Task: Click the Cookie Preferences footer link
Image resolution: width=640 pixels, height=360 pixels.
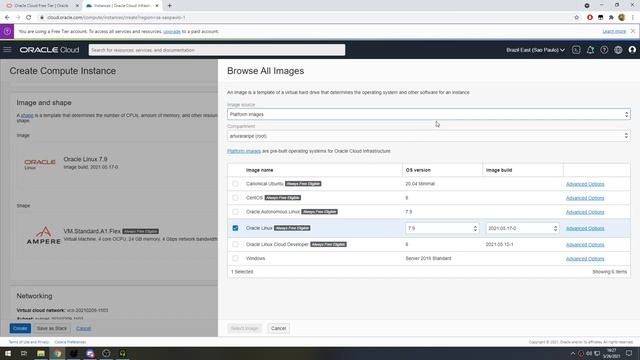Action: pyautogui.click(x=70, y=342)
